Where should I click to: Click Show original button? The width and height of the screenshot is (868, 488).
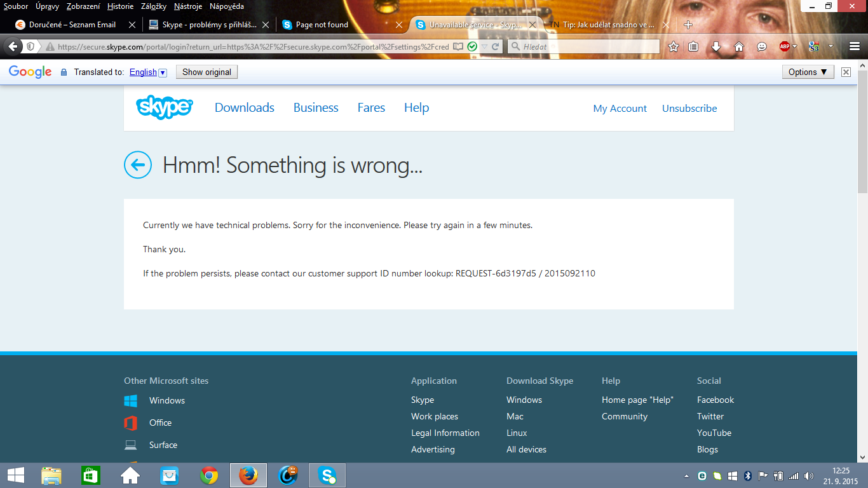pos(207,72)
